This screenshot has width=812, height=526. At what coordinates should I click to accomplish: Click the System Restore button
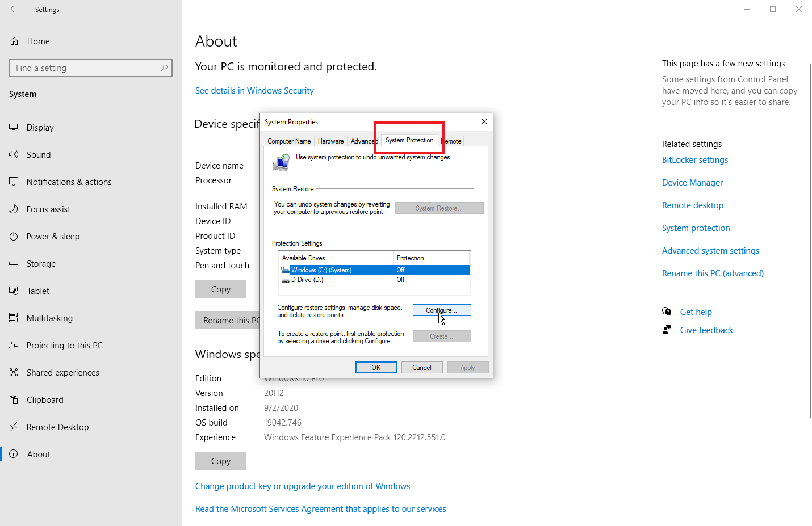point(440,208)
